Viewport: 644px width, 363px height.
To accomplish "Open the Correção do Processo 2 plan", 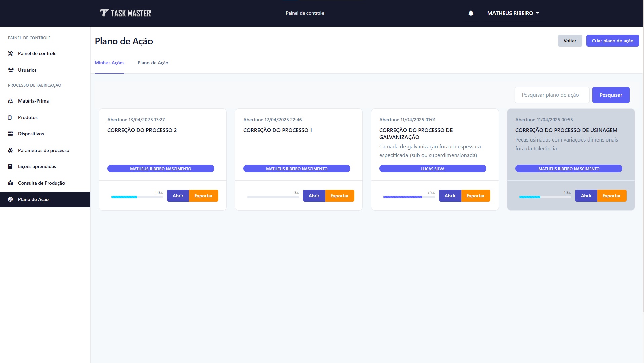I will pos(178,196).
